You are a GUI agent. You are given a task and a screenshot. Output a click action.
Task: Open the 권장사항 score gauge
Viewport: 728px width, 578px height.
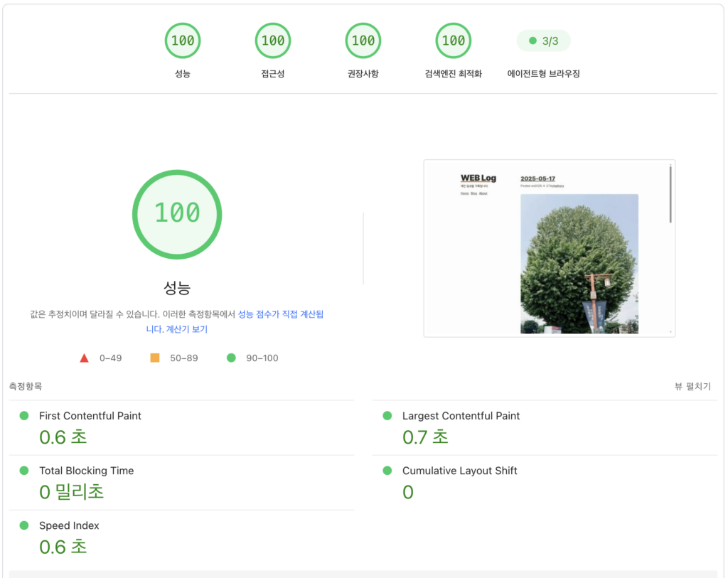click(x=363, y=41)
